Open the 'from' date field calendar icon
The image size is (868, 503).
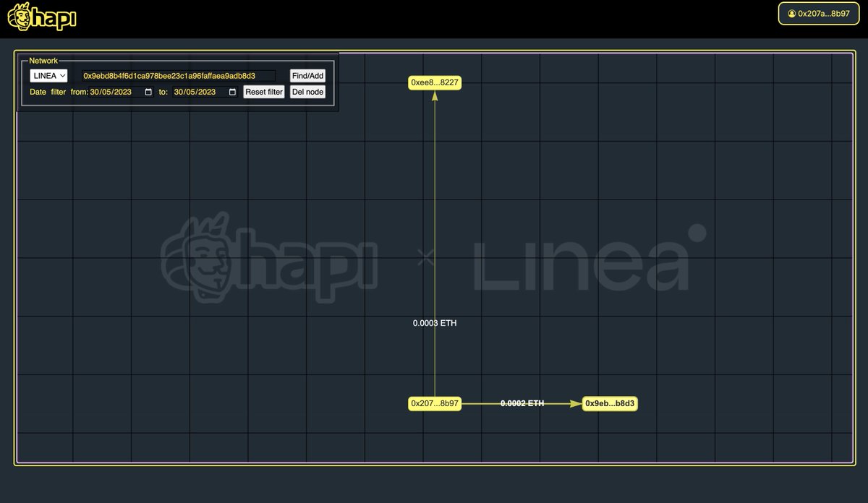coord(149,92)
